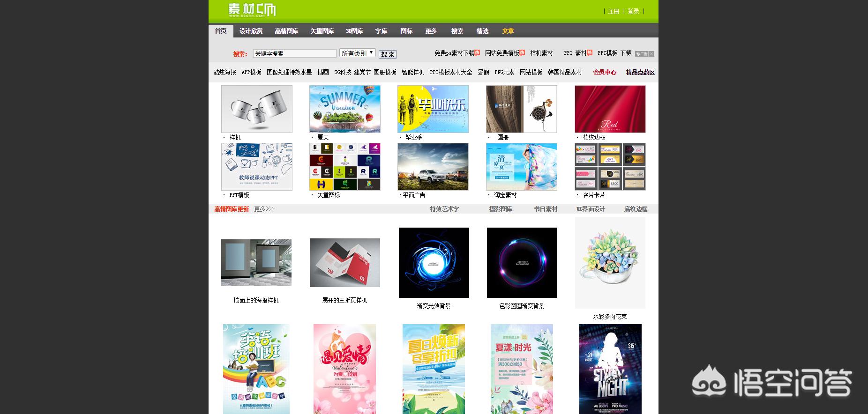This screenshot has height=414, width=868.
Task: Open the 英语培训班 poster thumbnail
Action: click(256, 369)
